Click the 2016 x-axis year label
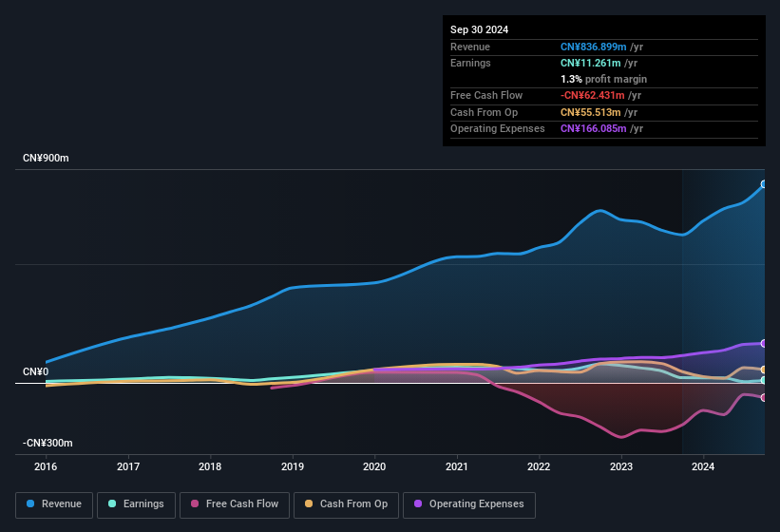Viewport: 780px width, 532px height. [46, 466]
